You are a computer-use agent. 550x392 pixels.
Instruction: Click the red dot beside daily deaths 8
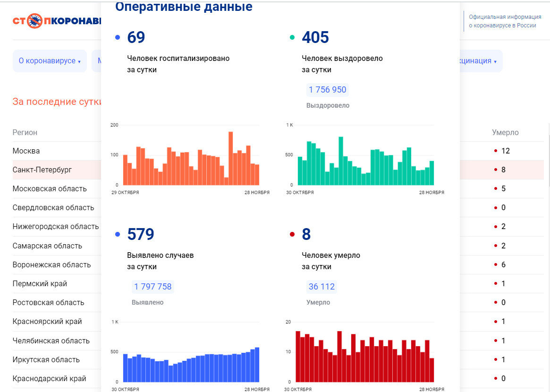[293, 234]
